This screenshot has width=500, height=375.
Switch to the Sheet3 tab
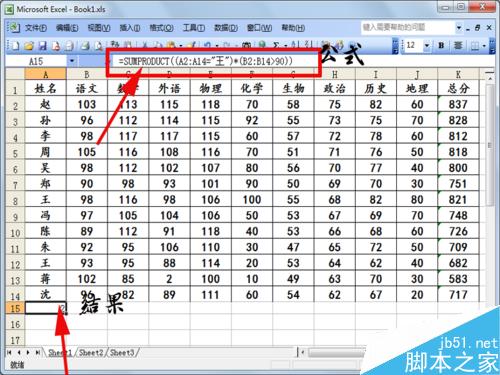[x=122, y=352]
